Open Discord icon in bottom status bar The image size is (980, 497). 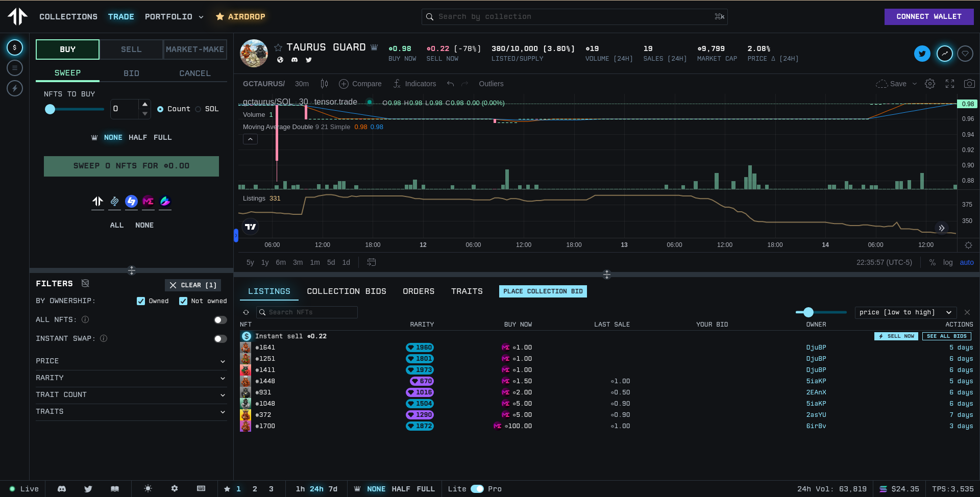click(62, 489)
